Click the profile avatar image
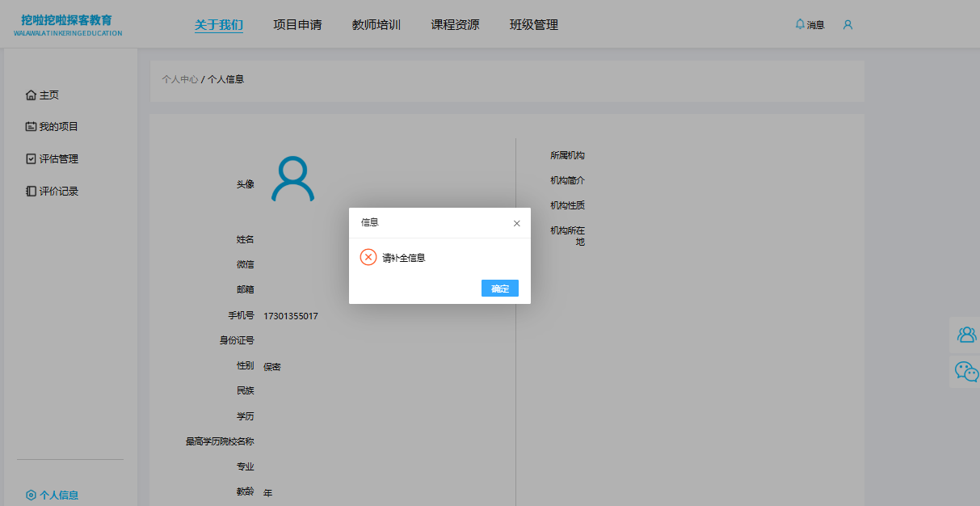The image size is (980, 506). click(x=292, y=179)
